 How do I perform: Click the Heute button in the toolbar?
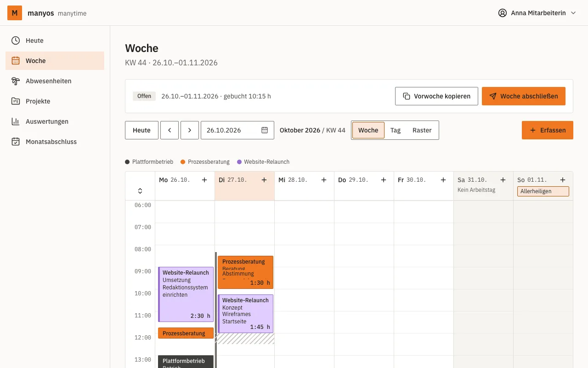coord(141,130)
